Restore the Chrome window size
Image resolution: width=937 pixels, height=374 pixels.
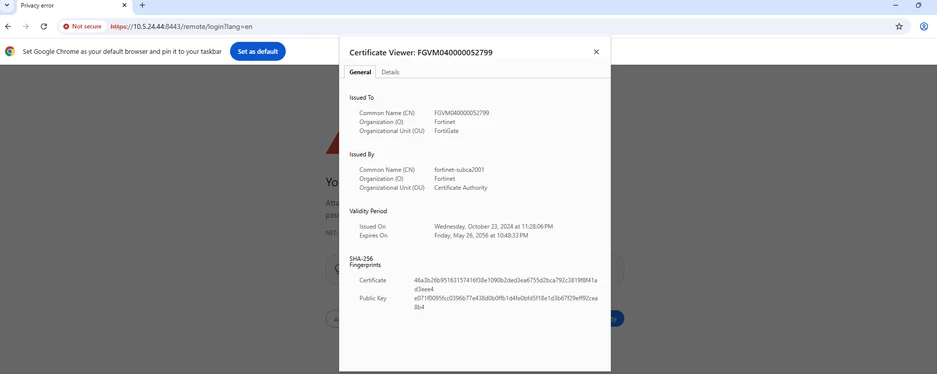[x=918, y=5]
